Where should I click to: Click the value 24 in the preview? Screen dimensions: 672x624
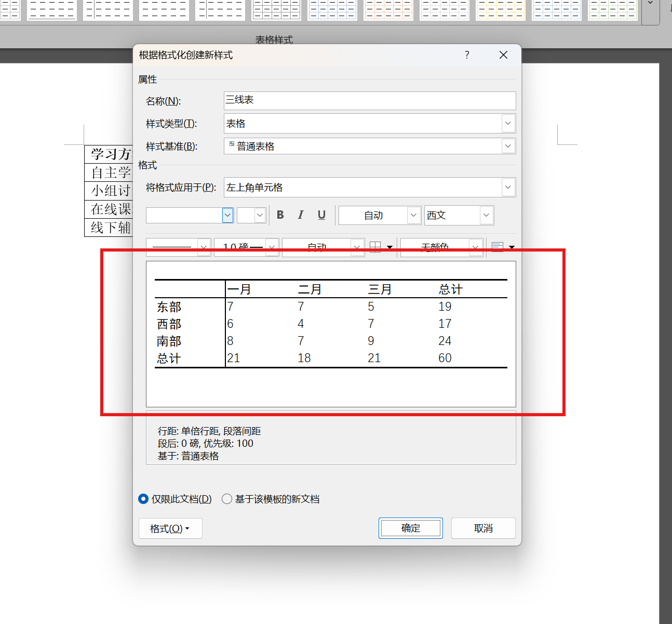(x=445, y=341)
